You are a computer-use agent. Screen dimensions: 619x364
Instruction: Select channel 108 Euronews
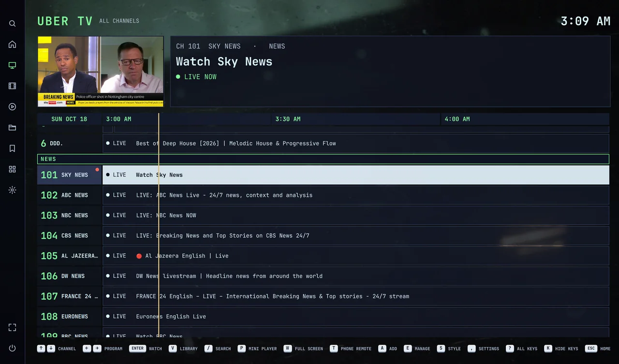click(70, 317)
